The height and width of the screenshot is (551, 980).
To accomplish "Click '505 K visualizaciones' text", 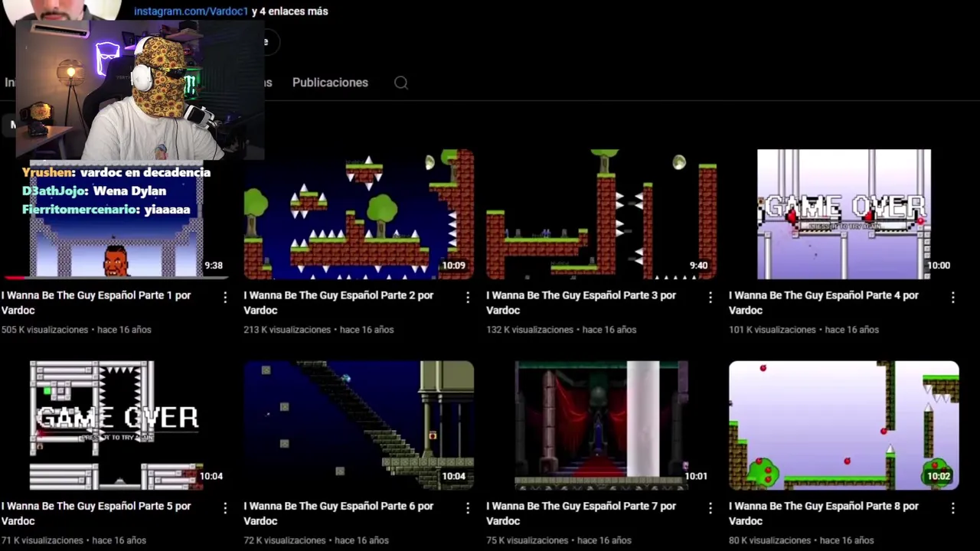I will click(45, 330).
